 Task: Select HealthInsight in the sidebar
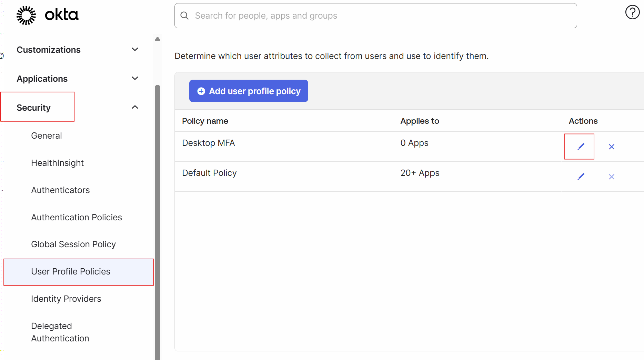(57, 162)
